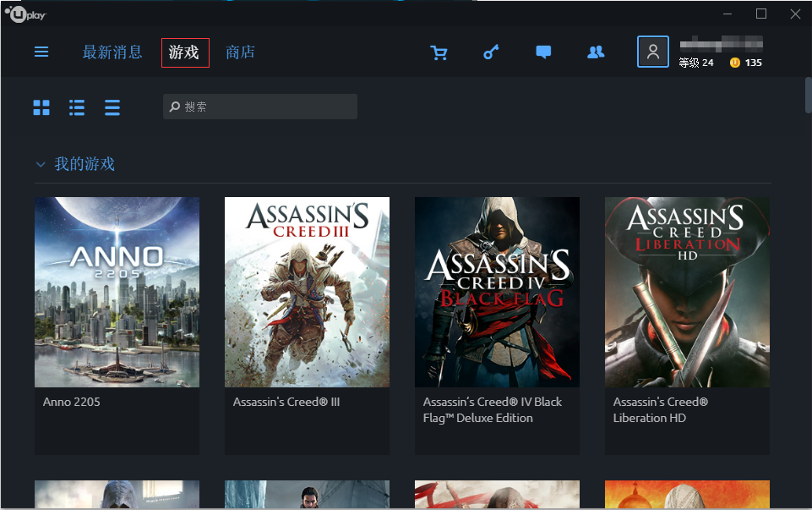Select the key icon to activate a product
This screenshot has width=812, height=510.
491,52
